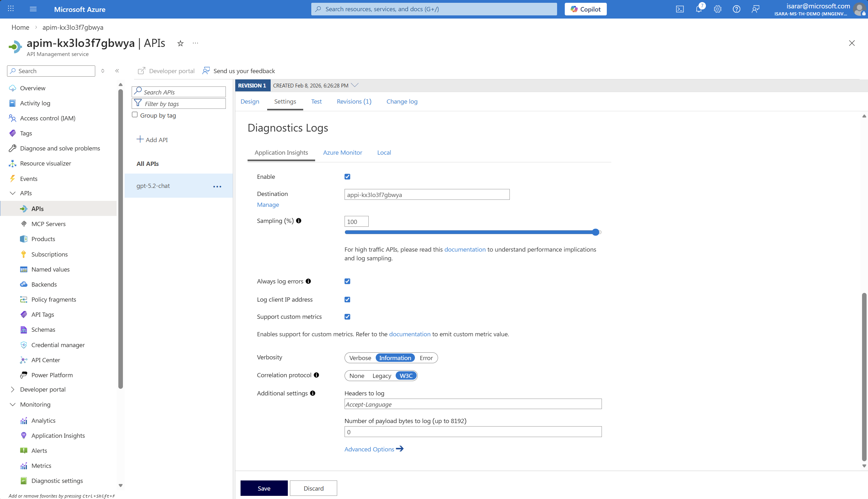Open Power Platform
868x499 pixels.
pyautogui.click(x=52, y=375)
